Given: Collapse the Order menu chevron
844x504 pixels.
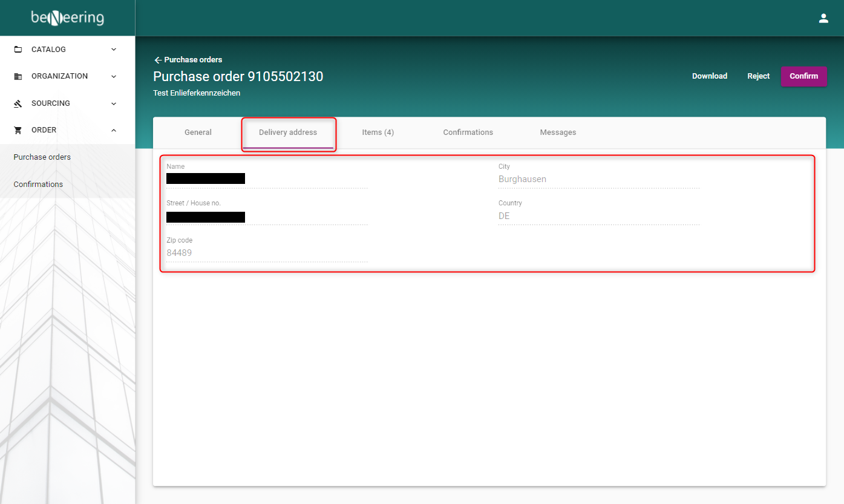Looking at the screenshot, I should tap(114, 130).
